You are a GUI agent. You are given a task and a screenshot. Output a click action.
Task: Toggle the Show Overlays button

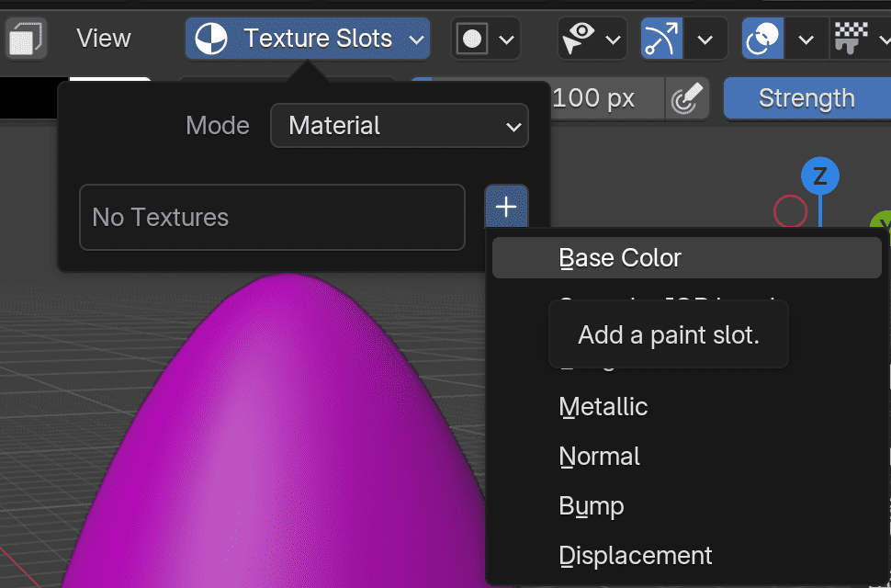[x=762, y=39]
